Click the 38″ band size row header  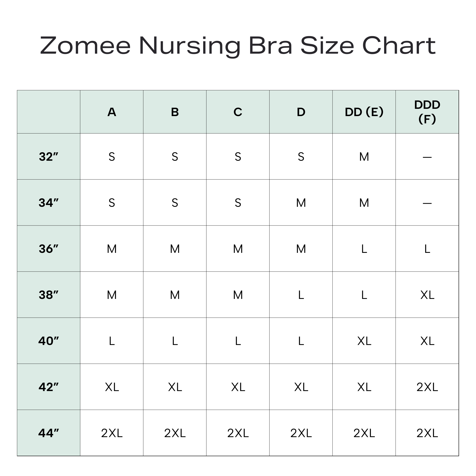click(x=48, y=295)
